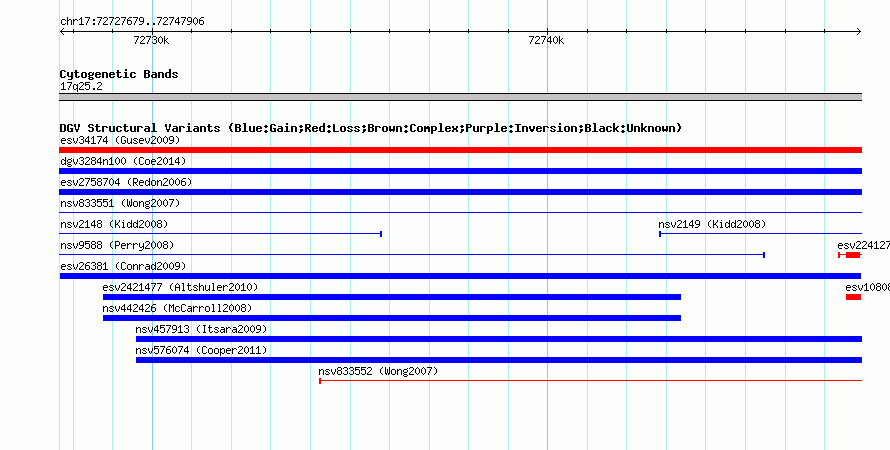Click the nsv833551 thin blue variant line

(460, 213)
